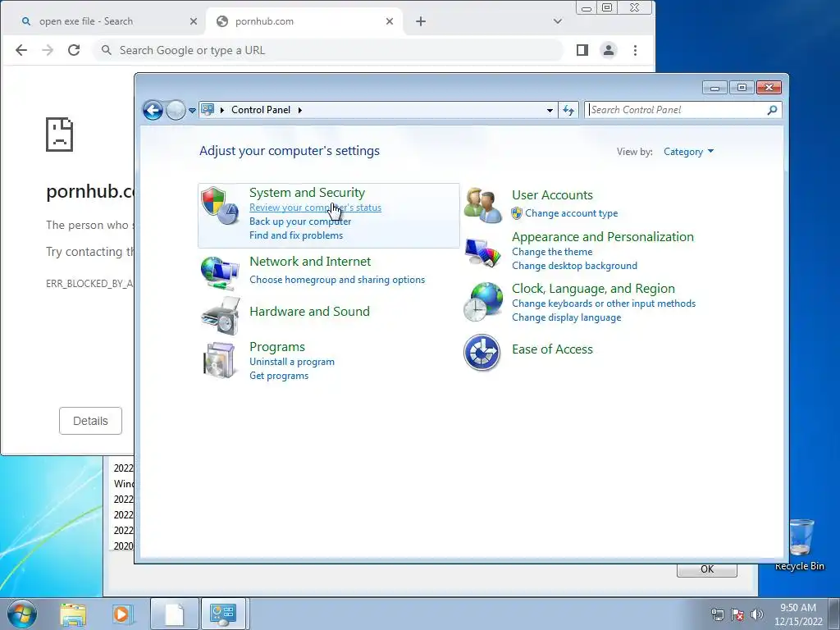Click Chrome's reload page icon
840x630 pixels.
click(74, 50)
